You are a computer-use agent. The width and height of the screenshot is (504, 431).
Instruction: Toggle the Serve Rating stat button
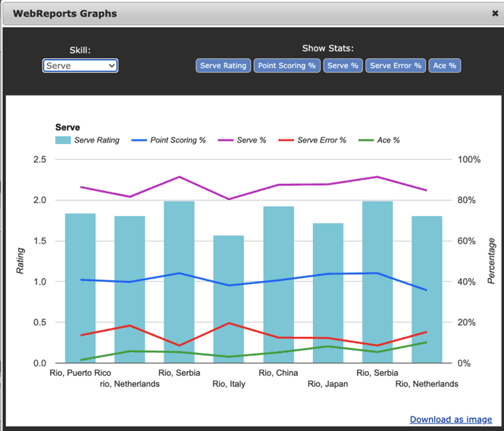223,66
